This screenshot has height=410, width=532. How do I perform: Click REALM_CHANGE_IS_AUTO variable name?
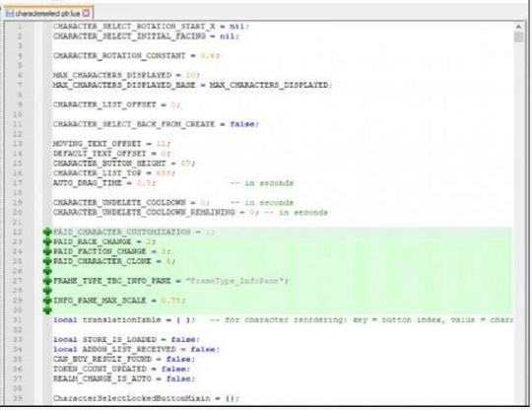[x=102, y=378]
